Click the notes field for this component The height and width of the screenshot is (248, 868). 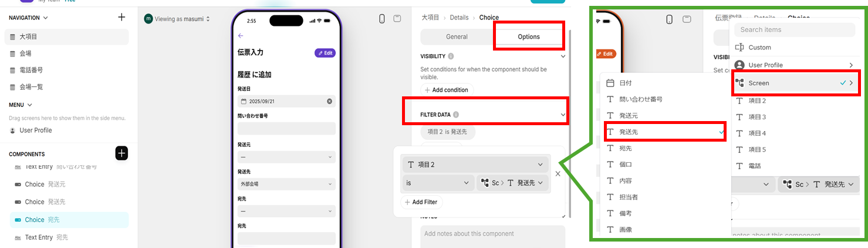point(493,236)
